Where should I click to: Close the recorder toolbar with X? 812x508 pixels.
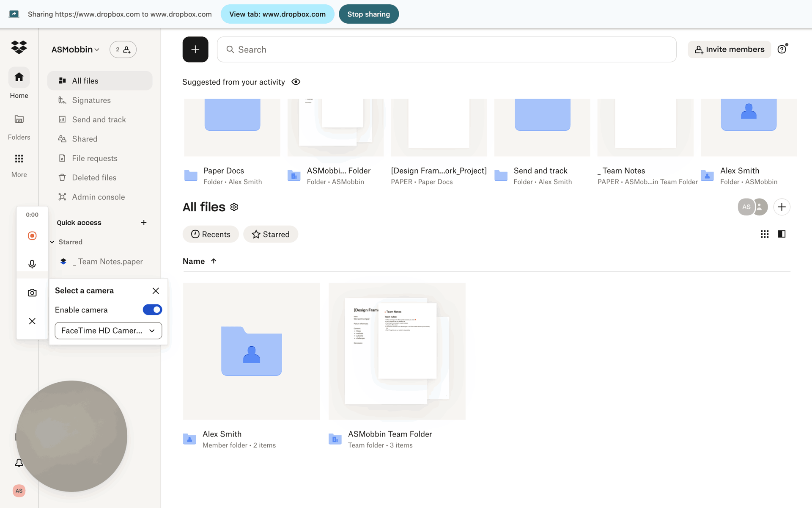32,321
